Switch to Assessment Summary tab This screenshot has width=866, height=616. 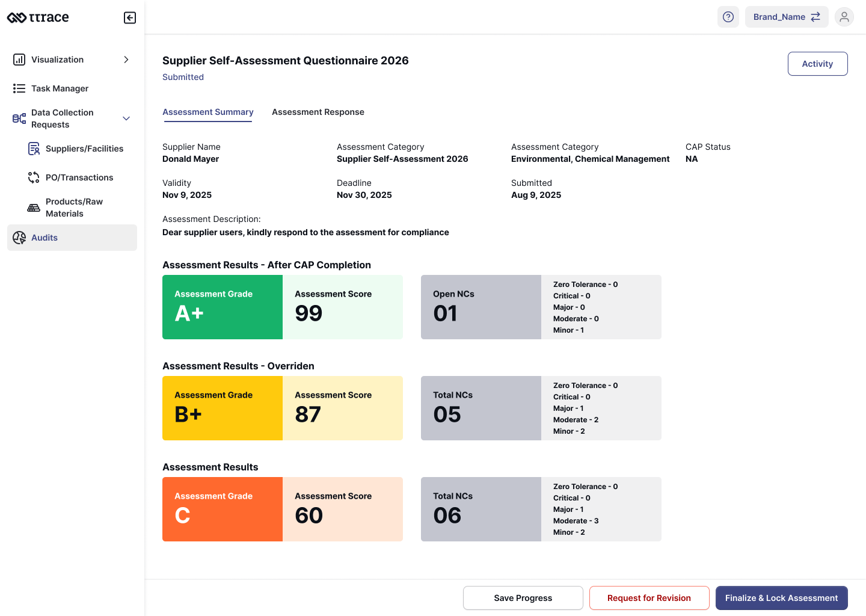[208, 112]
